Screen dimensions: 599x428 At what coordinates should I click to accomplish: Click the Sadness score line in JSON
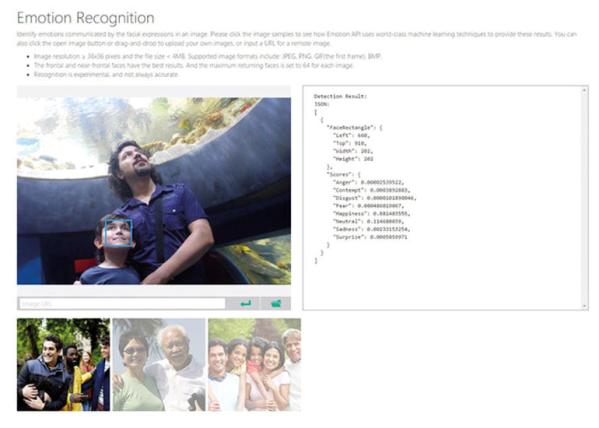371,229
